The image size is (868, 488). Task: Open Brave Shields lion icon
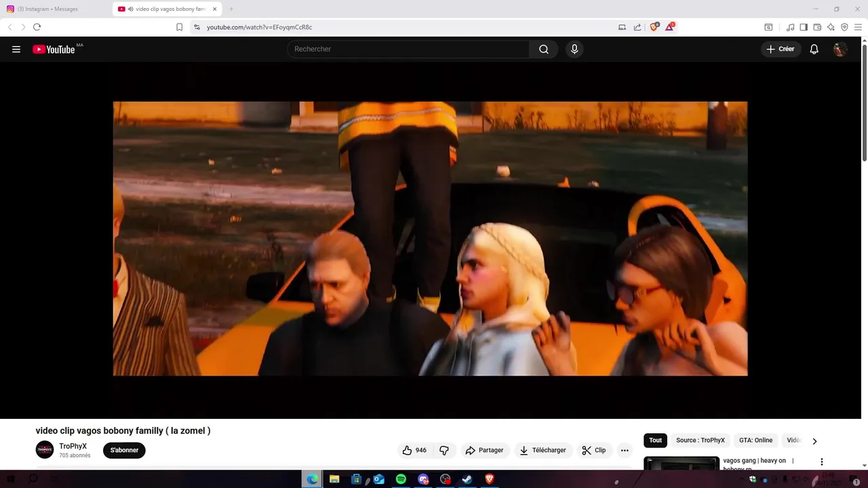pos(654,27)
